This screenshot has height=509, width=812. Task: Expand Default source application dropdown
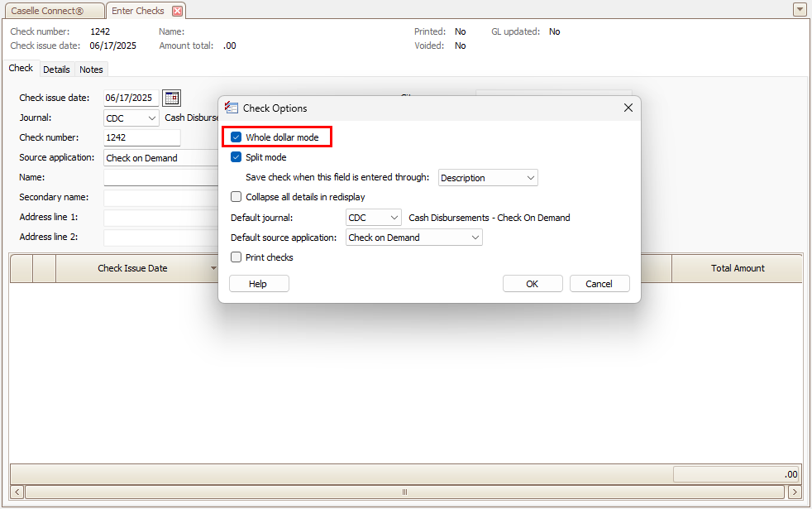click(x=475, y=238)
